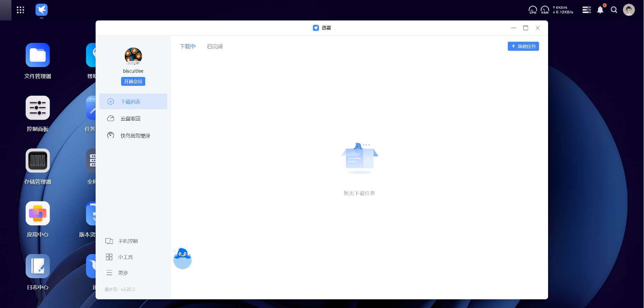The image size is (644, 308).
Task: Click the network speed indicator in top bar
Action: tap(563, 10)
